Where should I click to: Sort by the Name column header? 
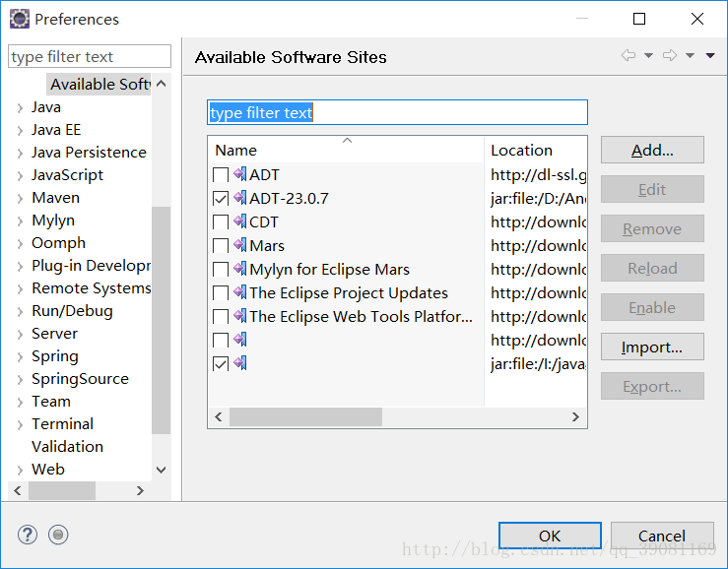click(x=346, y=150)
